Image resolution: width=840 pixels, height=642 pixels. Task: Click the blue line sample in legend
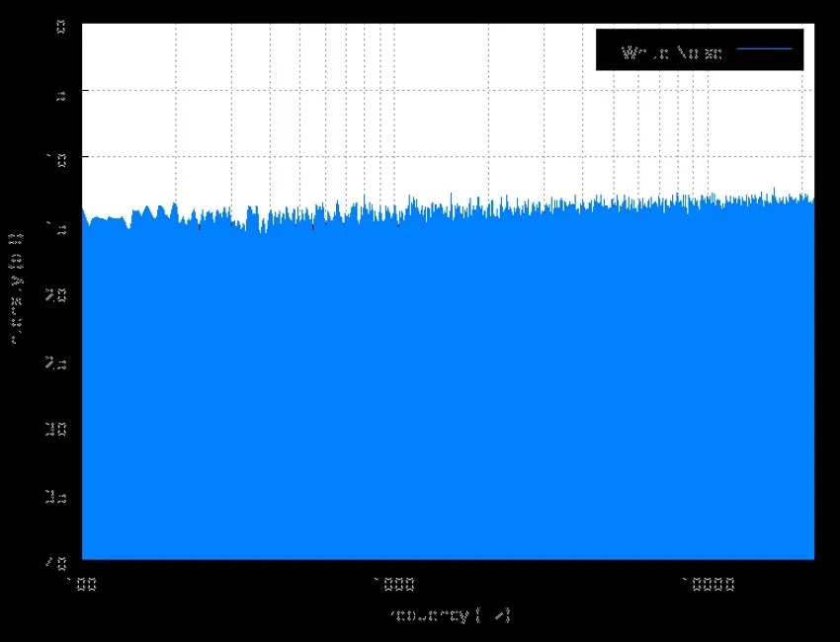coord(765,49)
